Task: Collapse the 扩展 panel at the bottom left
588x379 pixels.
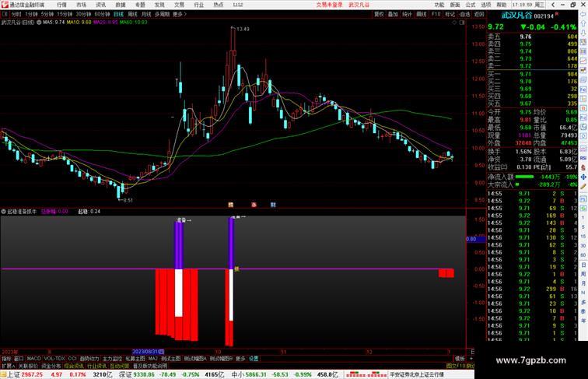Action: (8, 366)
